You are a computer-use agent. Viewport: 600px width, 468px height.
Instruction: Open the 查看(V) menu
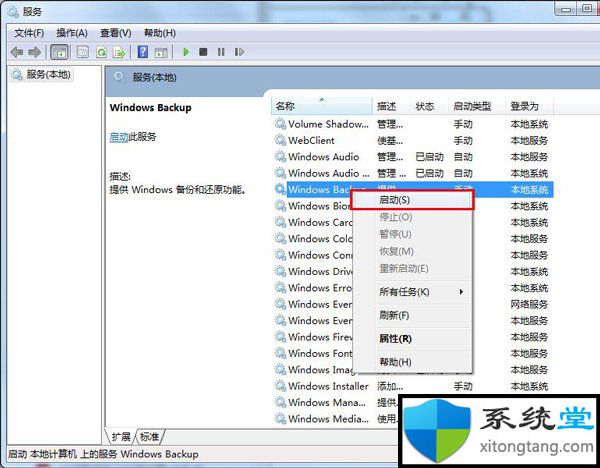[116, 33]
